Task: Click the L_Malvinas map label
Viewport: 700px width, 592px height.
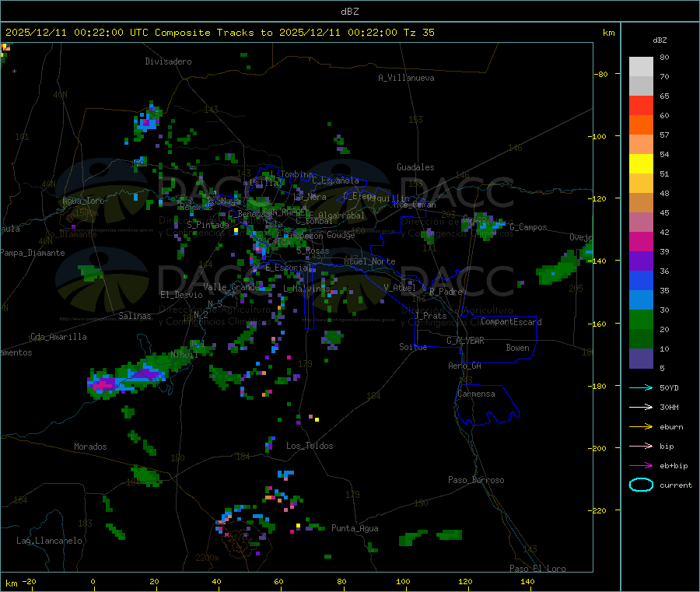Action: coord(306,289)
